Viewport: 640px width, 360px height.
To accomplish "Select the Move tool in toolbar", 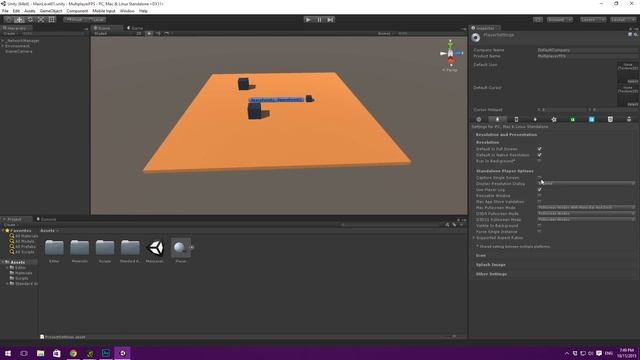I will pos(19,20).
